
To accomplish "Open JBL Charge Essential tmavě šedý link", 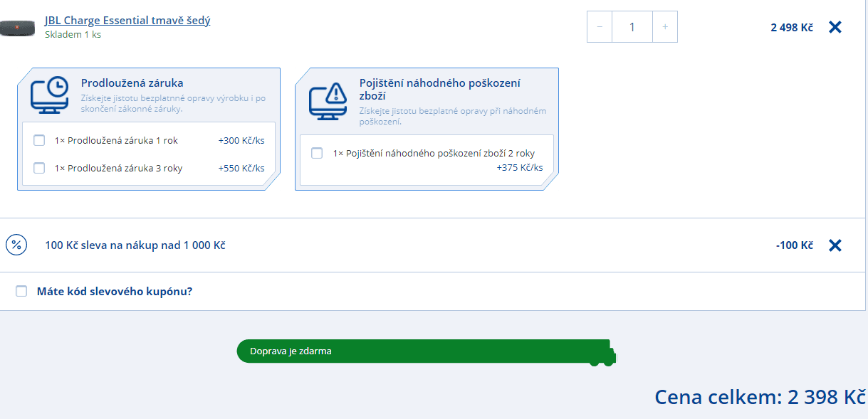I will click(127, 21).
